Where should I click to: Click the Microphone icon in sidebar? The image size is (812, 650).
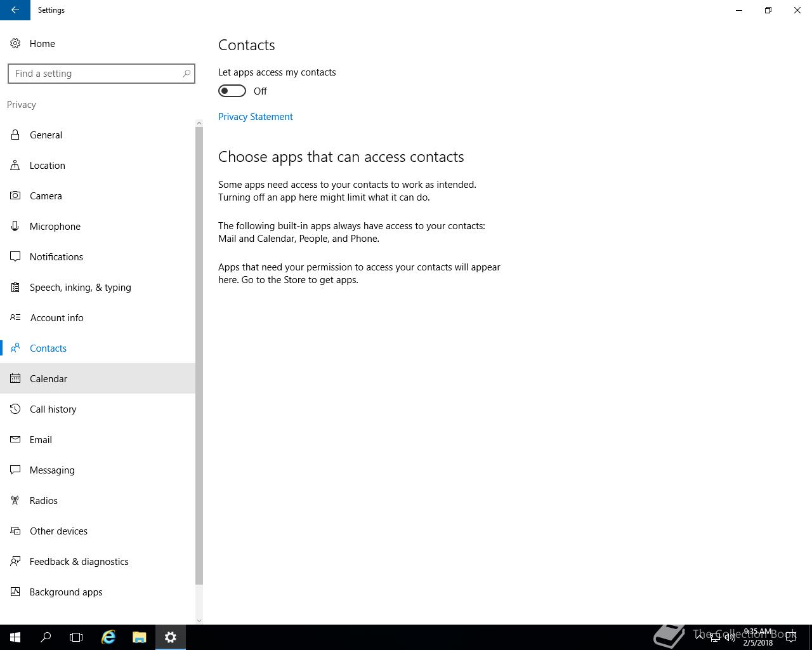click(x=15, y=226)
